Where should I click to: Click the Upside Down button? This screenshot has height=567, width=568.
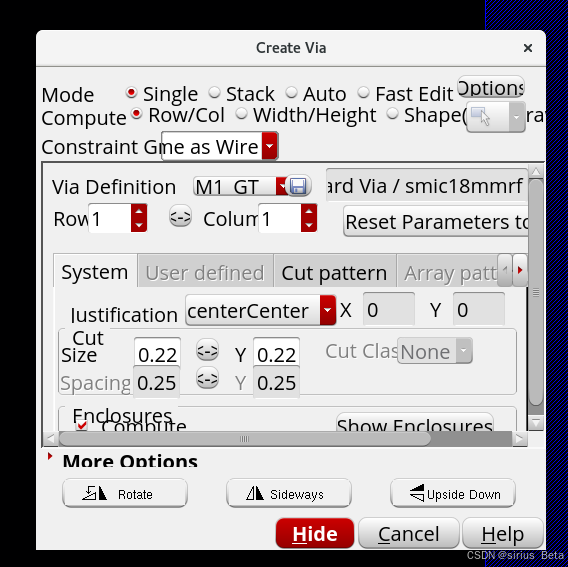[x=453, y=493]
